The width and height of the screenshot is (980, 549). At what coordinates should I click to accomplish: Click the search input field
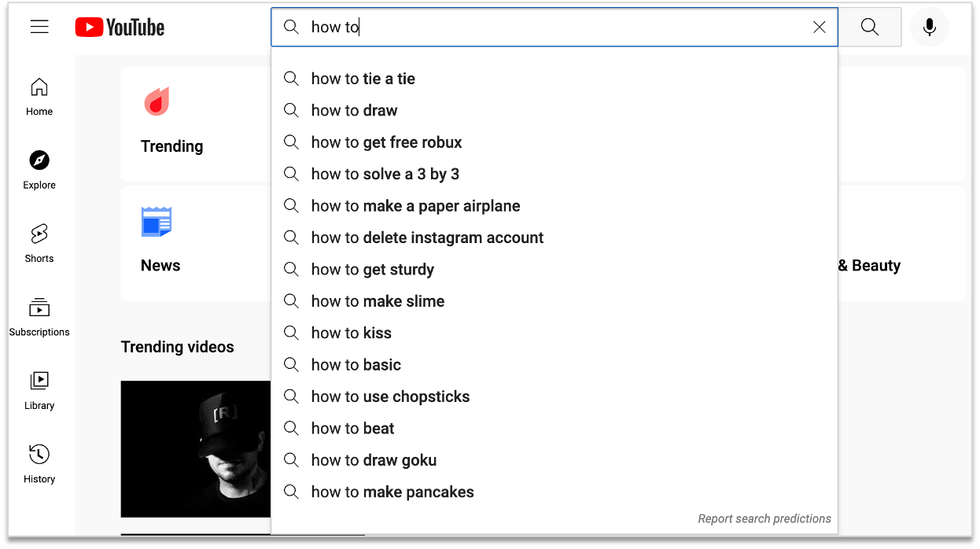click(x=551, y=28)
